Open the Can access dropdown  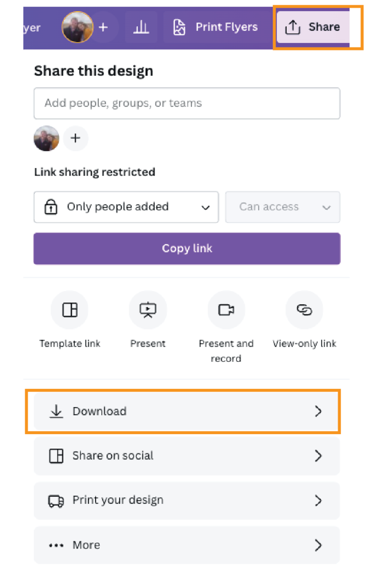coord(282,207)
